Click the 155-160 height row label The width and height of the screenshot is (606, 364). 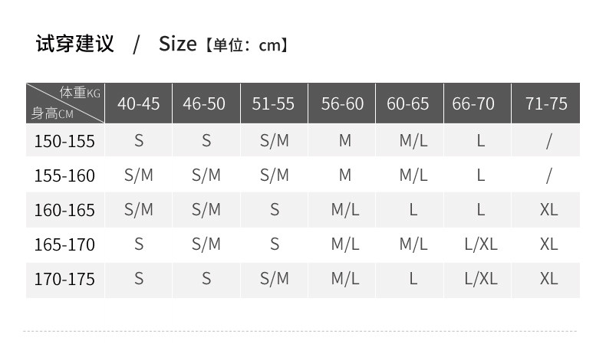pos(64,175)
